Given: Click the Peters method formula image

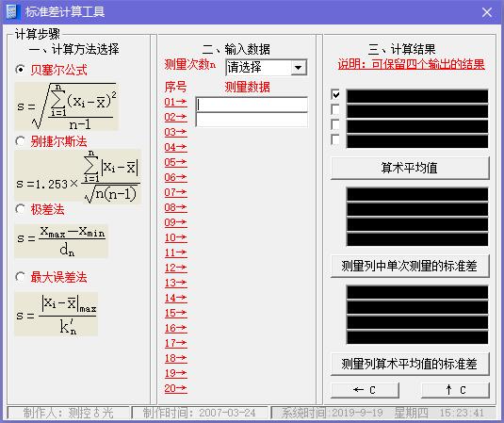Looking at the screenshot, I should pyautogui.click(x=78, y=177).
